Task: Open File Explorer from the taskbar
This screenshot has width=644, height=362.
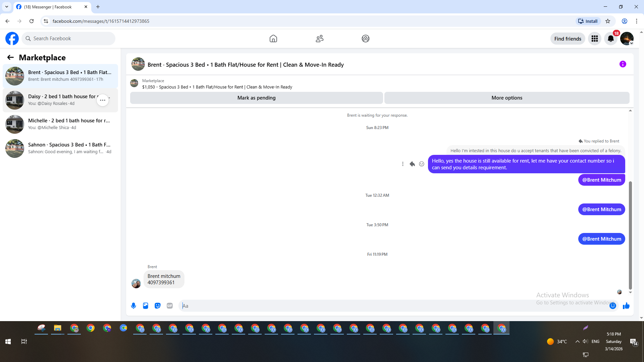Action: pos(58,328)
